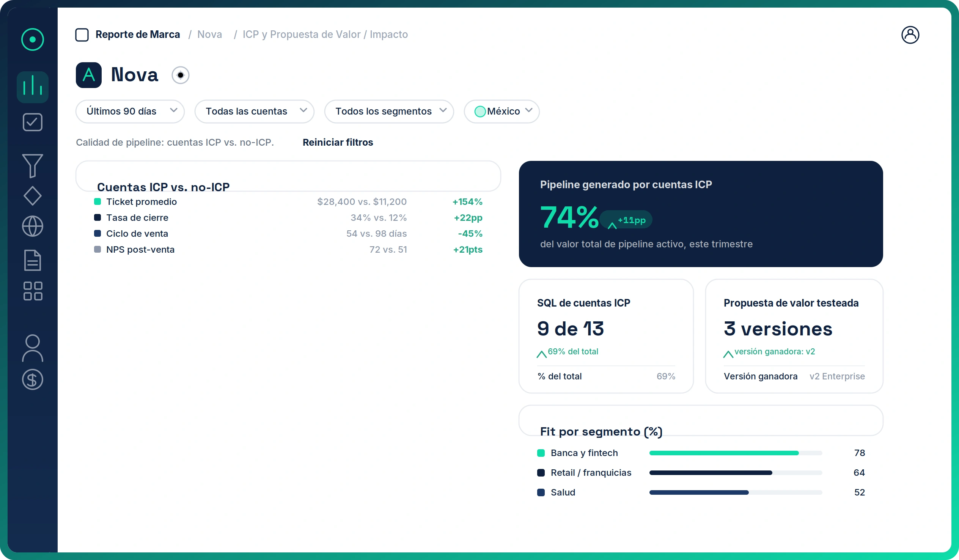Viewport: 959px width, 560px height.
Task: Click the Cuentas ICP vs. no-ICP heading
Action: [x=163, y=187]
